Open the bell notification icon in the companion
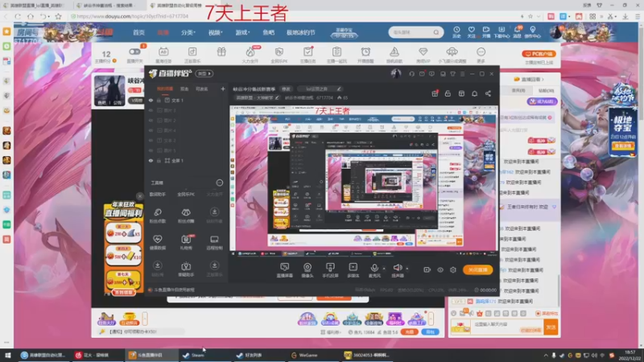 click(x=474, y=93)
